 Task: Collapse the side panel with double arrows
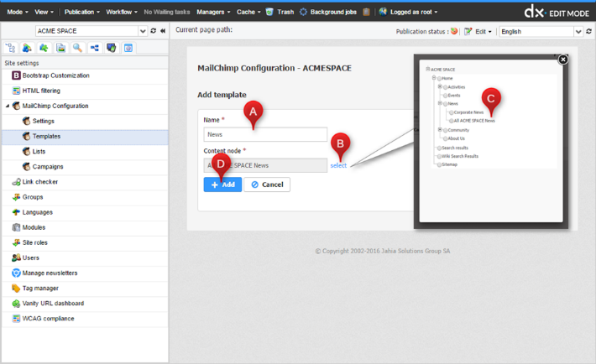(163, 31)
